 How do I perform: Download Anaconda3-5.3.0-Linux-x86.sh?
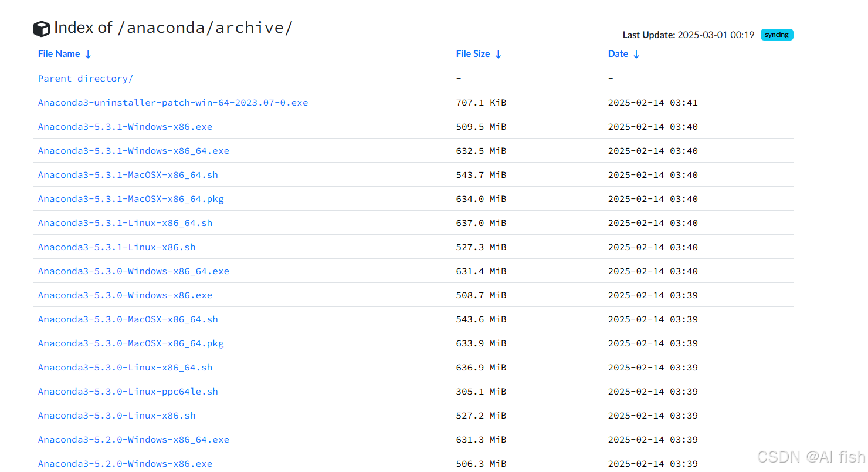coord(117,416)
